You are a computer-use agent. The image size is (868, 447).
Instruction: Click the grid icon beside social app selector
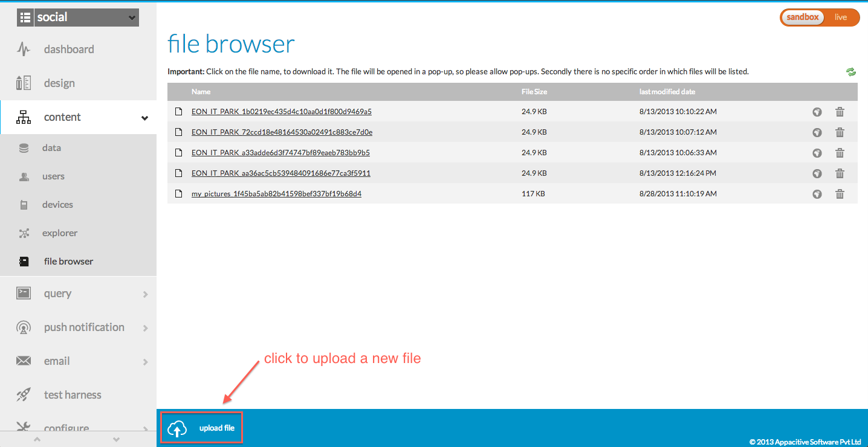point(25,18)
